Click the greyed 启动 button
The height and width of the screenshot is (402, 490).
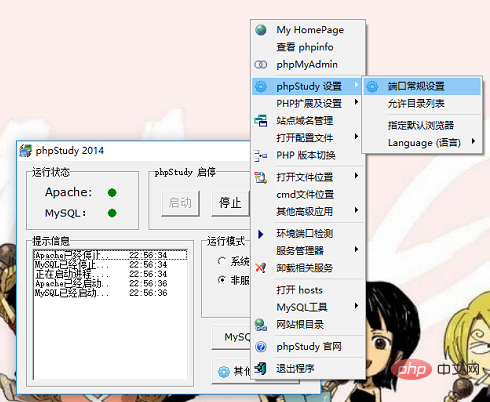click(180, 203)
